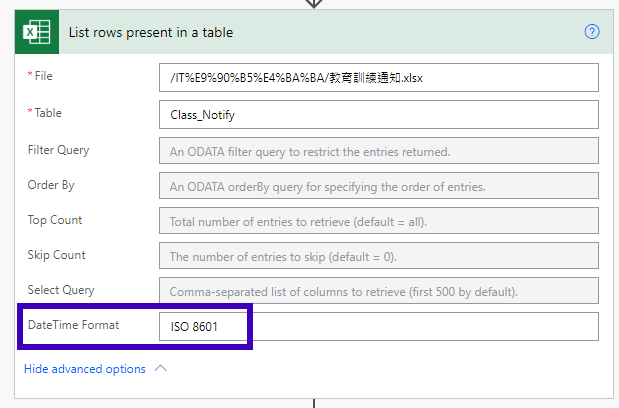Screen dimensions: 619x408
Task: Click the Skip Count input field
Action: point(379,256)
